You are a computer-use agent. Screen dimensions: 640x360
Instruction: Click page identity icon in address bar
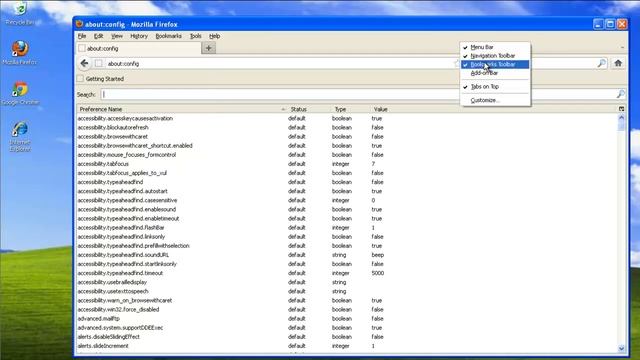tap(98, 63)
